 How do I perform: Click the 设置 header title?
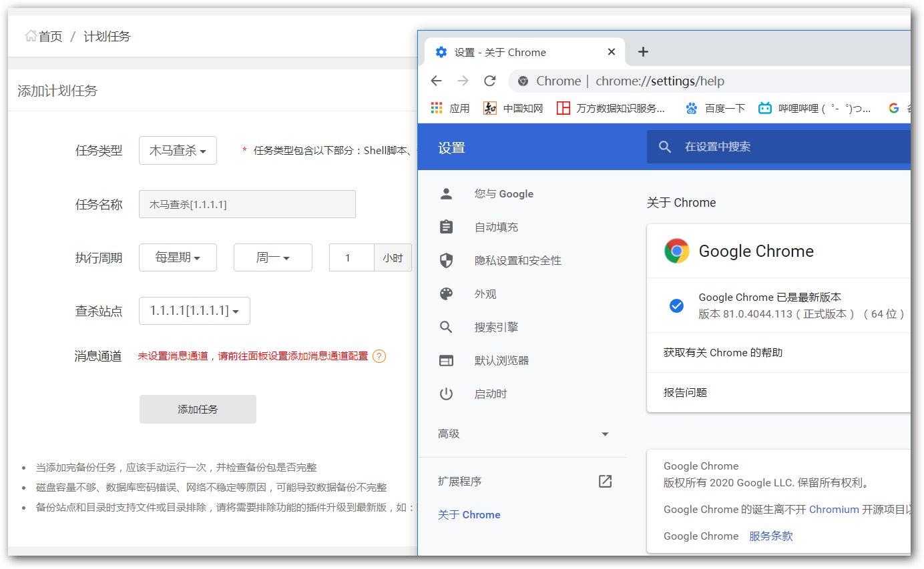point(451,148)
